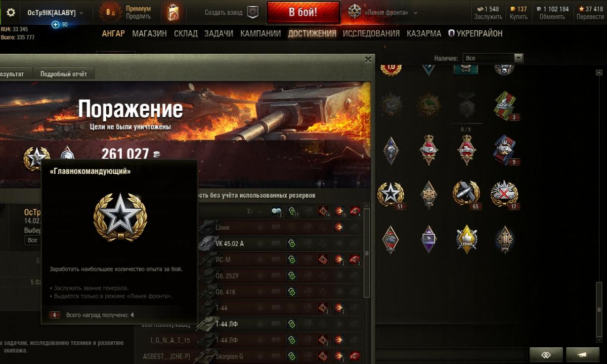The height and width of the screenshot is (364, 607).
Task: Click the red В бой! button
Action: [x=303, y=13]
